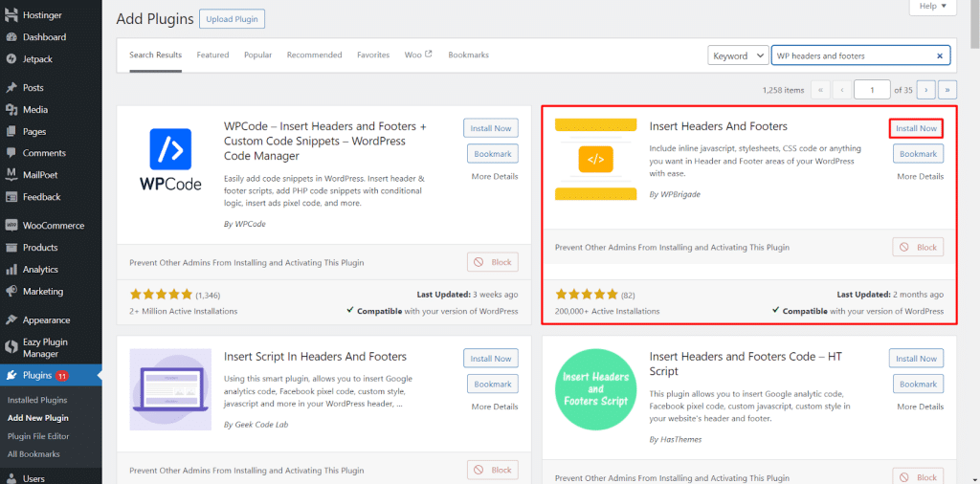980x484 pixels.
Task: Open the WPCode plugin title link
Action: (325, 141)
